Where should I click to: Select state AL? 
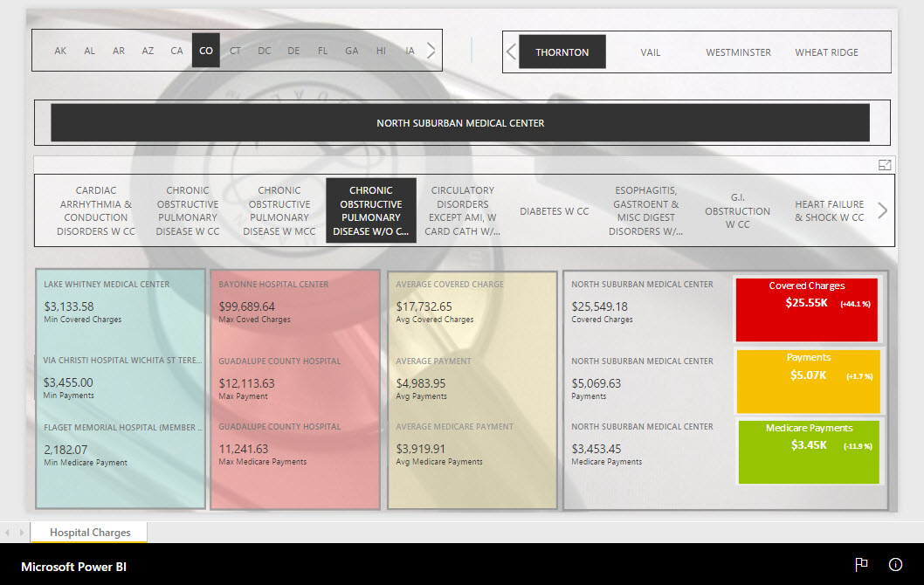tap(89, 51)
